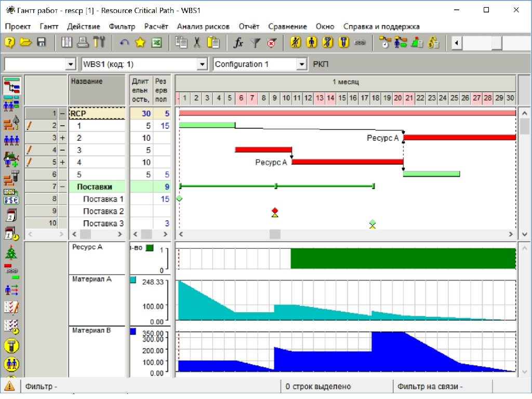The image size is (532, 399).
Task: Click the Поставка 1 green milestone diamond
Action: click(x=179, y=198)
